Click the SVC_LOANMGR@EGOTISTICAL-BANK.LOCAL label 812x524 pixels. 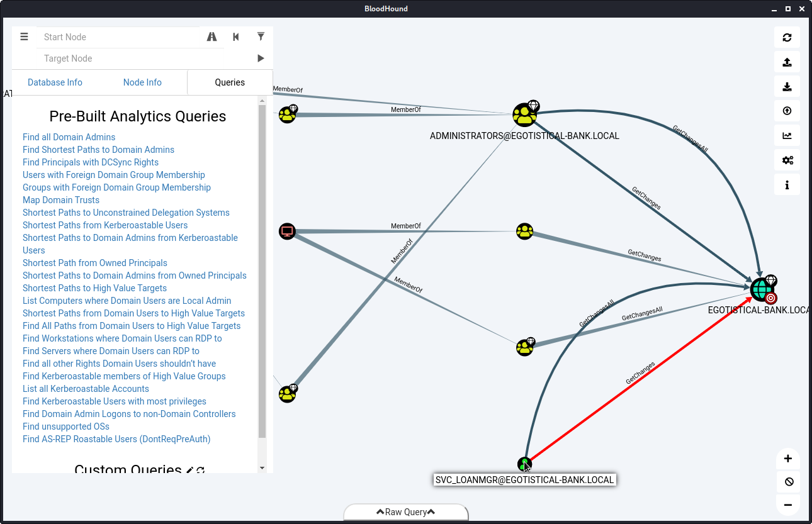click(524, 480)
